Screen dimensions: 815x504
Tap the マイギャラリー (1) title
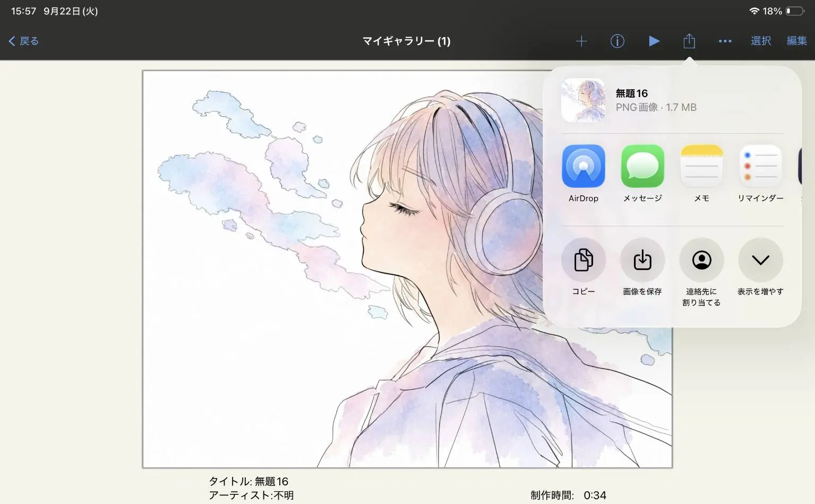click(406, 41)
